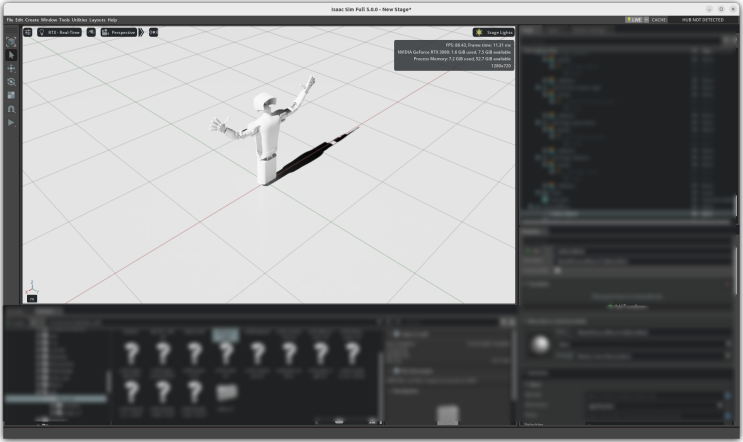The height and width of the screenshot is (442, 743).
Task: Click the 'FPS: 88.43, Frame time' HUD line
Action: (478, 45)
